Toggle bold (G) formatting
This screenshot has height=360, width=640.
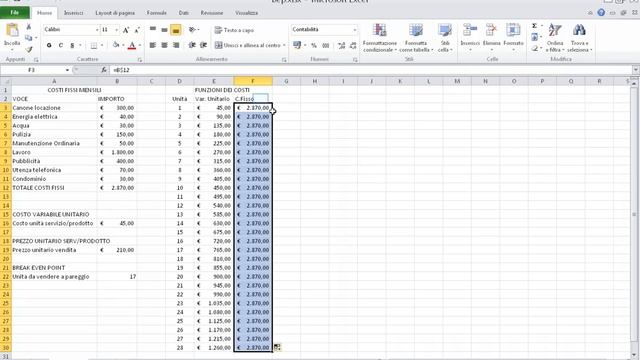click(x=49, y=45)
